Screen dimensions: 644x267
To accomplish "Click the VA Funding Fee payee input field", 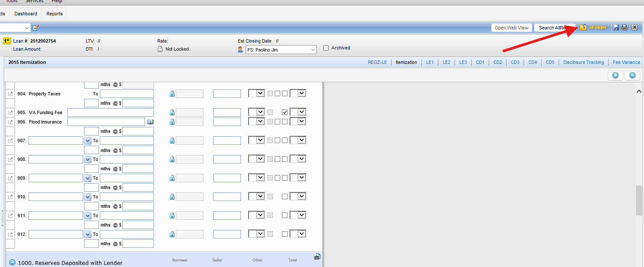I will click(x=110, y=112).
